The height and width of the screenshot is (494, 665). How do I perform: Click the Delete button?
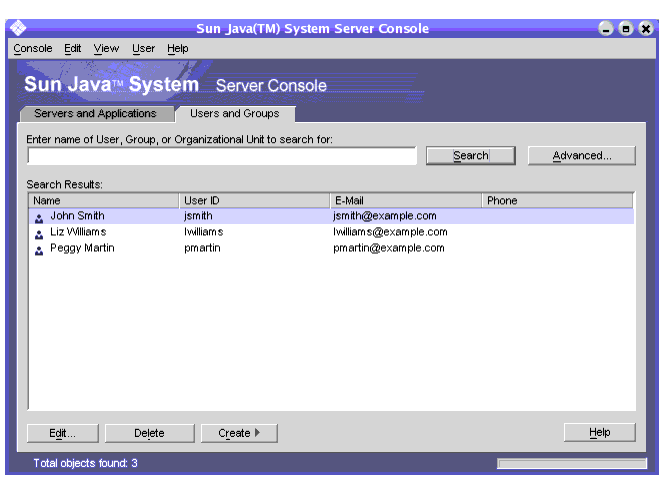pos(149,433)
